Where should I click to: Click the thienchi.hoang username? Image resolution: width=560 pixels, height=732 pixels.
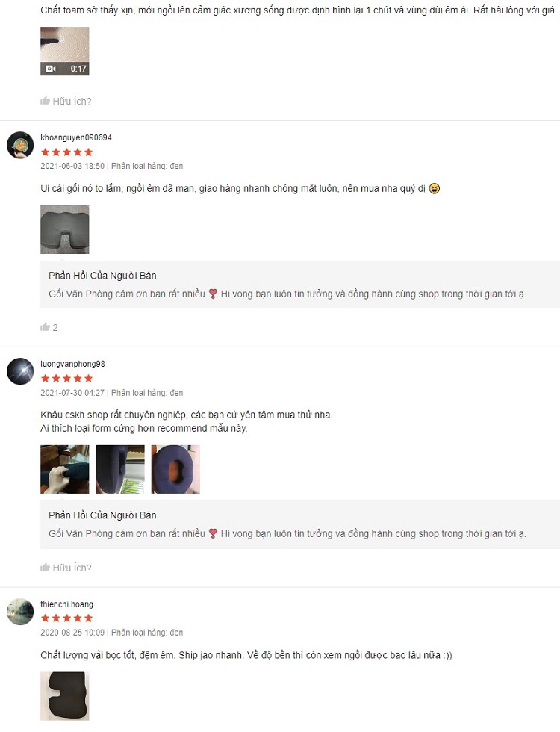tap(66, 604)
